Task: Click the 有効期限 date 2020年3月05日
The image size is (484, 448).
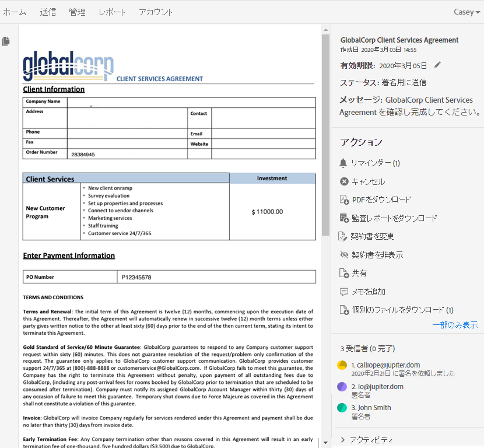Action: [x=403, y=66]
